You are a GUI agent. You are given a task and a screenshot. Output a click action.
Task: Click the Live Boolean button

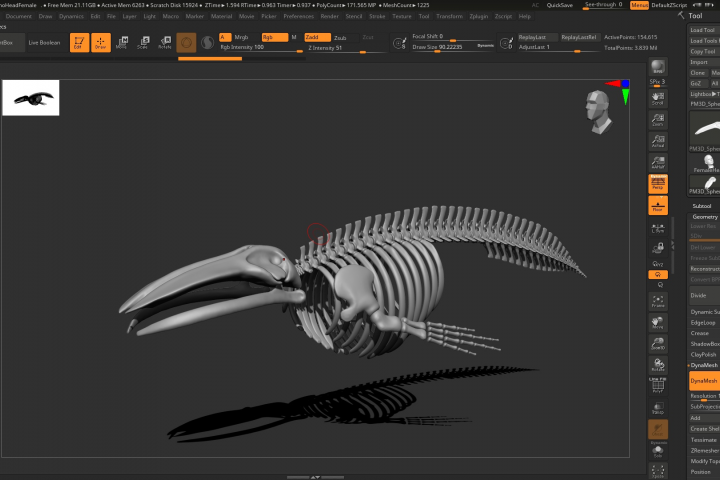point(44,43)
